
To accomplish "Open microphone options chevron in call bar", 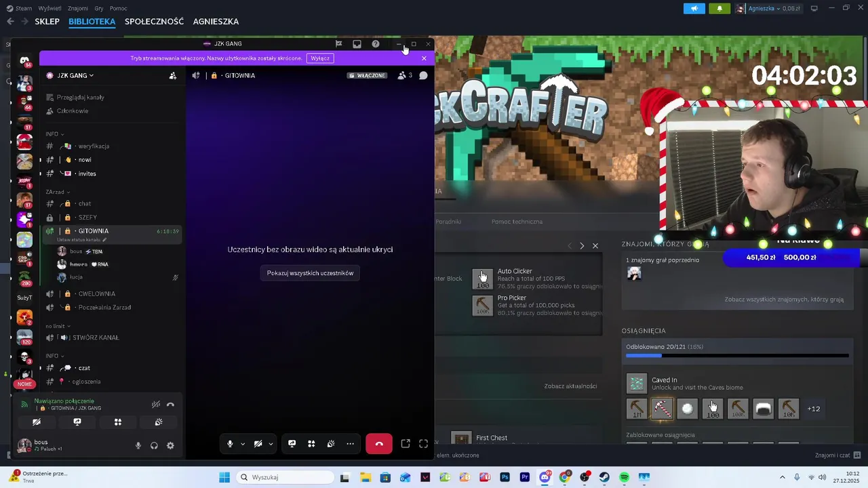I will [x=243, y=444].
